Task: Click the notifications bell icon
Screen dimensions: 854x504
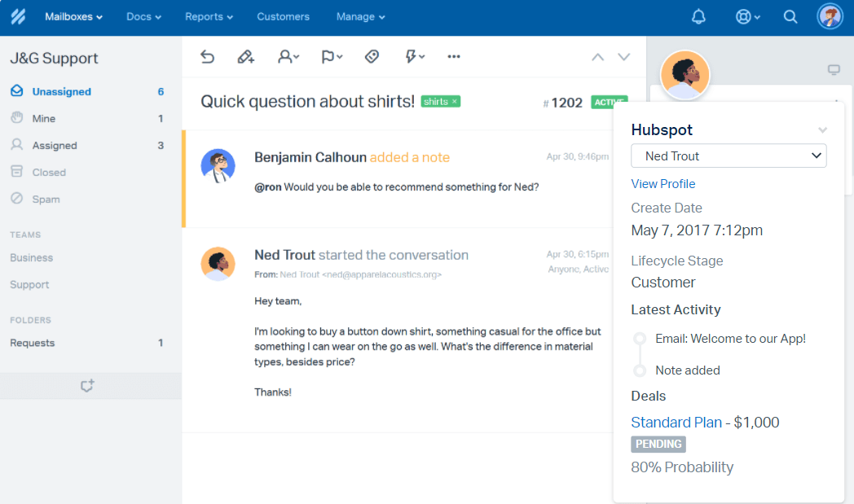Action: 698,16
